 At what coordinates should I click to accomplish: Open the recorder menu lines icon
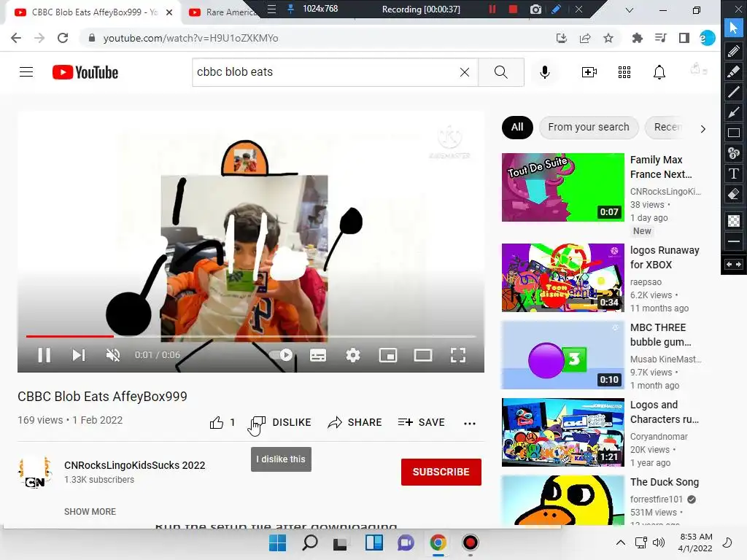coord(271,9)
